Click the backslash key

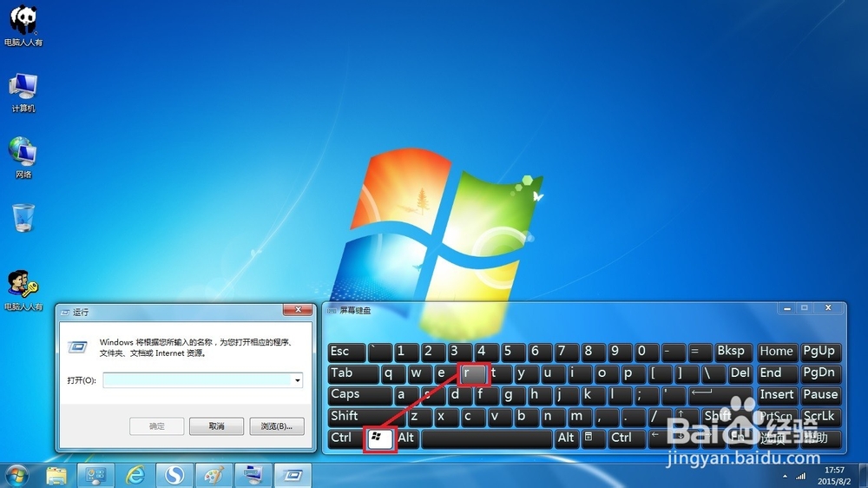(x=713, y=373)
